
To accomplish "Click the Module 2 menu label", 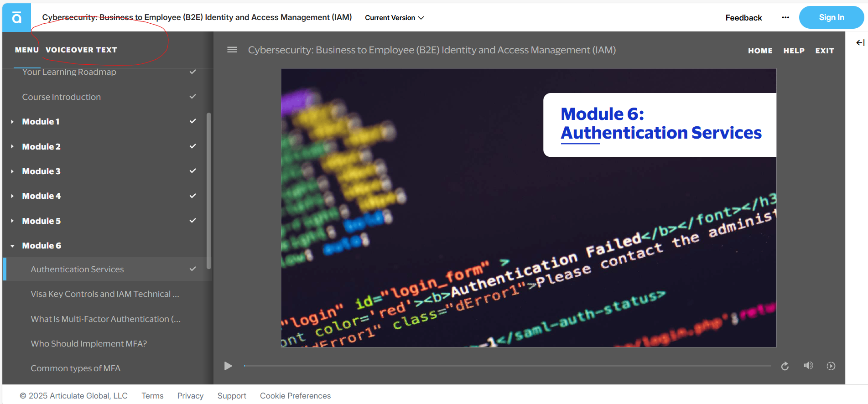I will (x=42, y=147).
